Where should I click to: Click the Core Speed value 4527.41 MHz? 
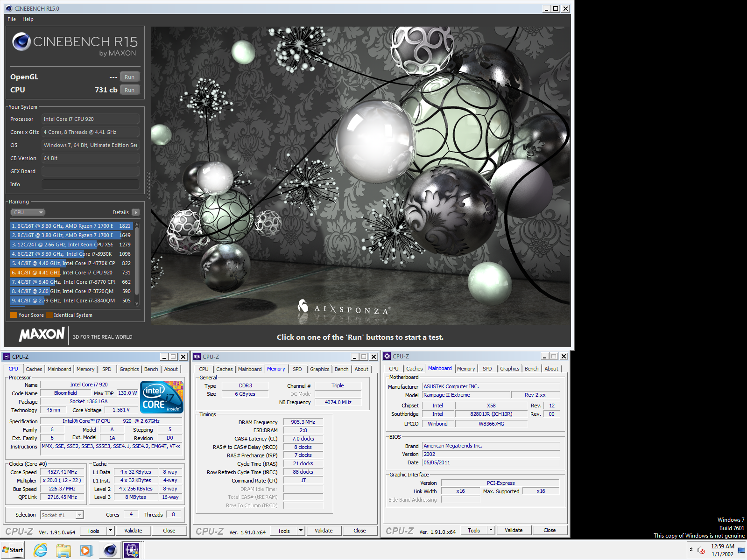62,472
